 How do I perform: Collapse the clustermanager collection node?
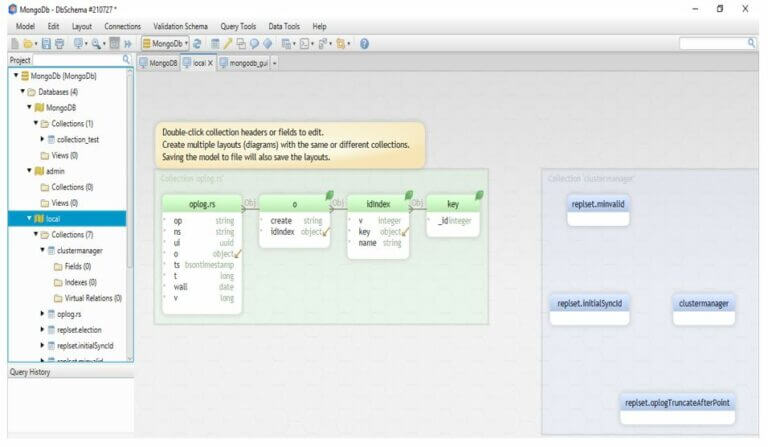(42, 250)
